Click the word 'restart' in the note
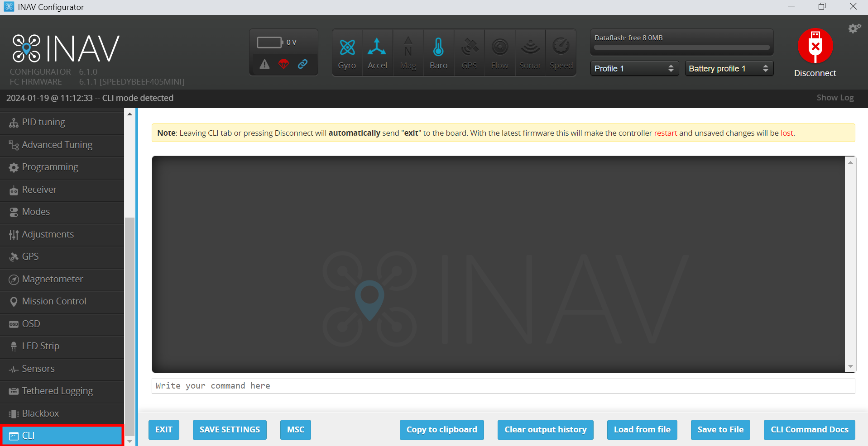This screenshot has width=868, height=446. 666,133
